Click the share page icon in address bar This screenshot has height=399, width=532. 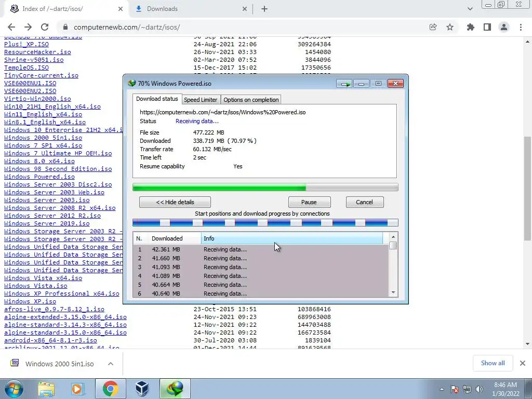[433, 27]
